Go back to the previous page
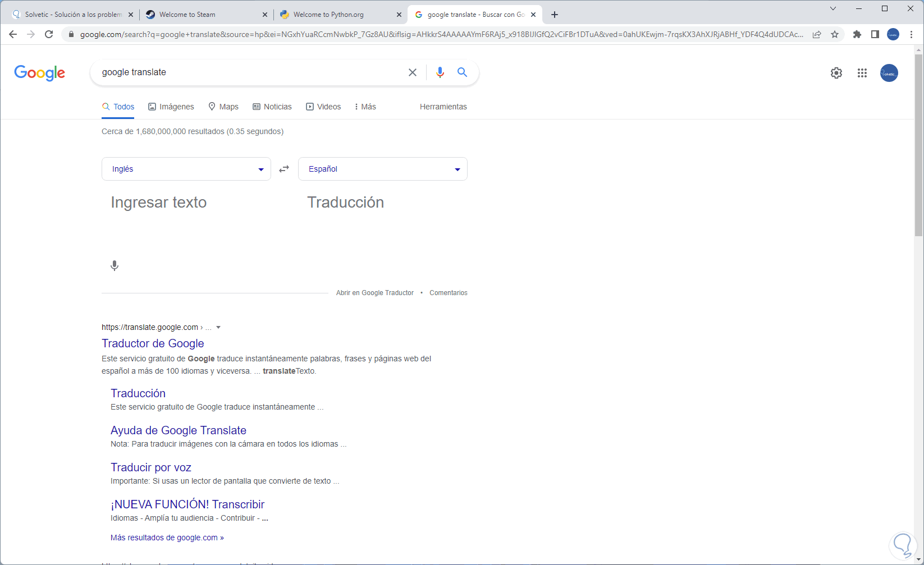The width and height of the screenshot is (924, 565). [13, 34]
